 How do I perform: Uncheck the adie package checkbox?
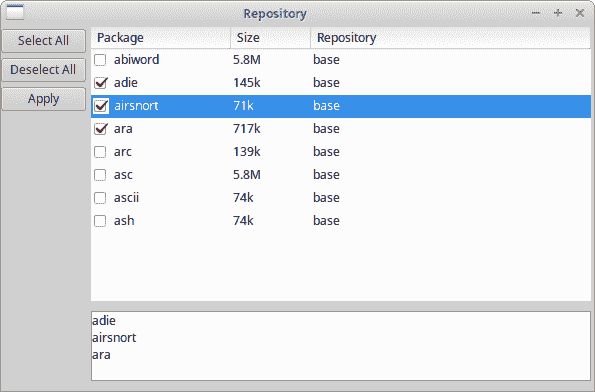pyautogui.click(x=100, y=83)
